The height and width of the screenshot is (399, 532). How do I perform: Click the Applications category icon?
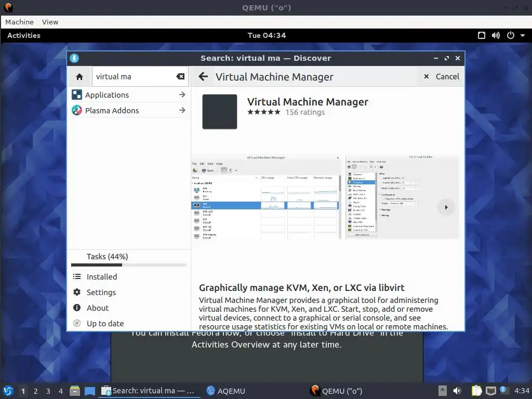[x=77, y=95]
